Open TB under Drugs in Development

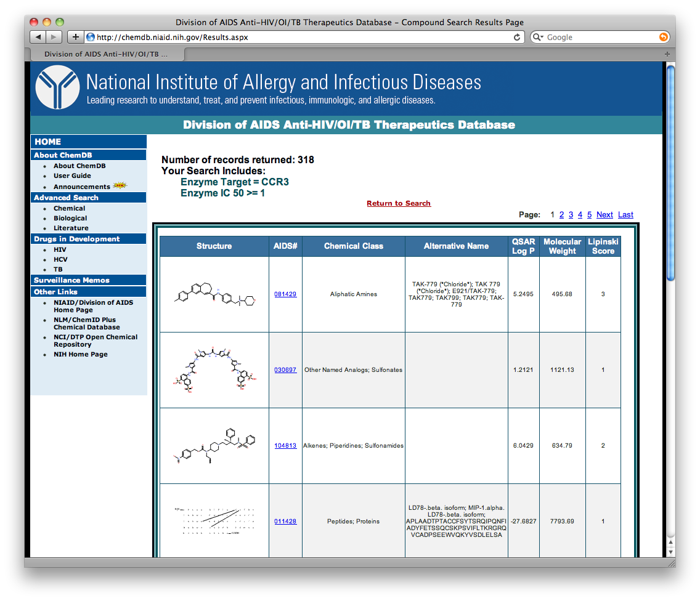click(x=58, y=270)
